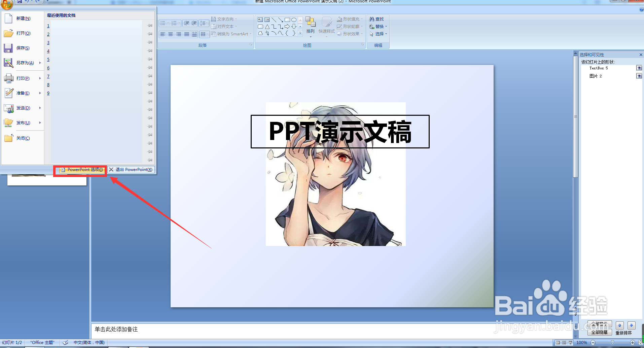Open 转换为 SmartArt dropdown

coord(231,34)
